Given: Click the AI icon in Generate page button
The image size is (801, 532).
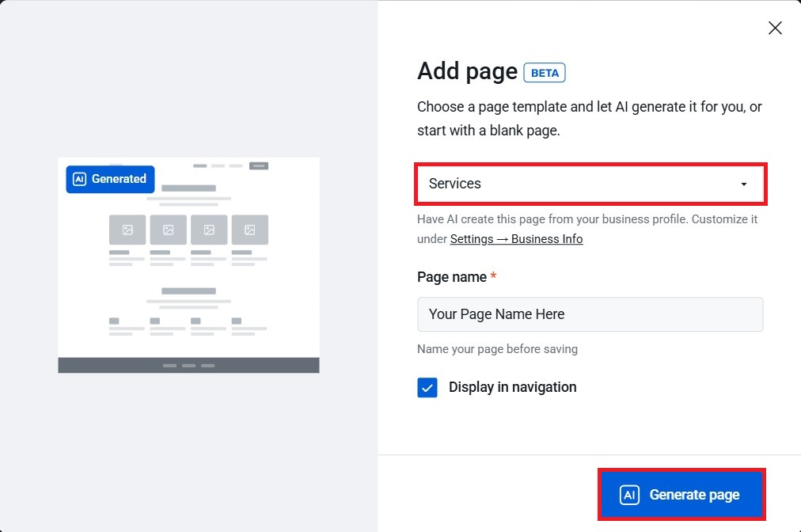Looking at the screenshot, I should 629,495.
